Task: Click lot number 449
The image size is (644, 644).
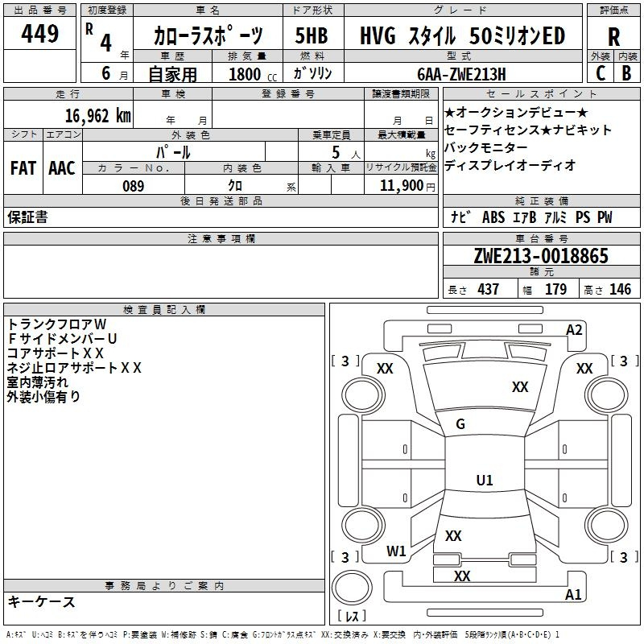Action: (x=39, y=33)
